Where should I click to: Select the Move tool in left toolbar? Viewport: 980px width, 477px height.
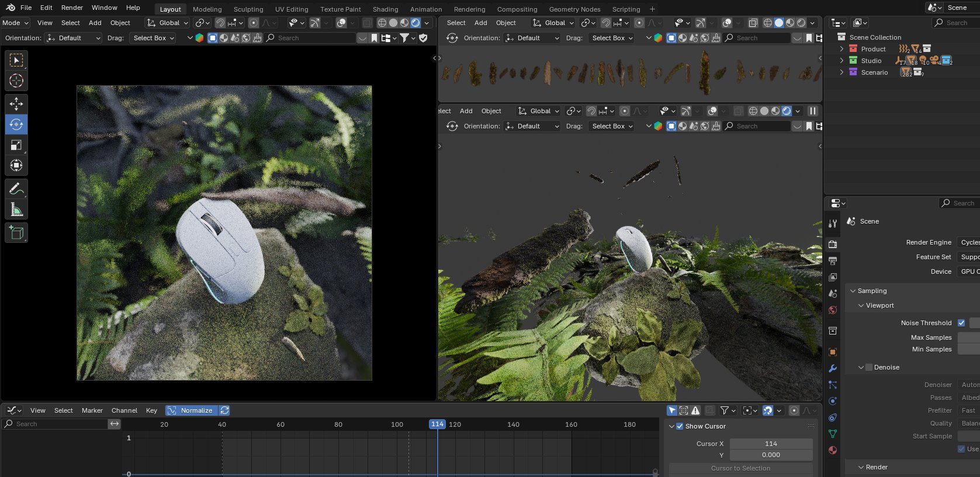click(x=16, y=104)
